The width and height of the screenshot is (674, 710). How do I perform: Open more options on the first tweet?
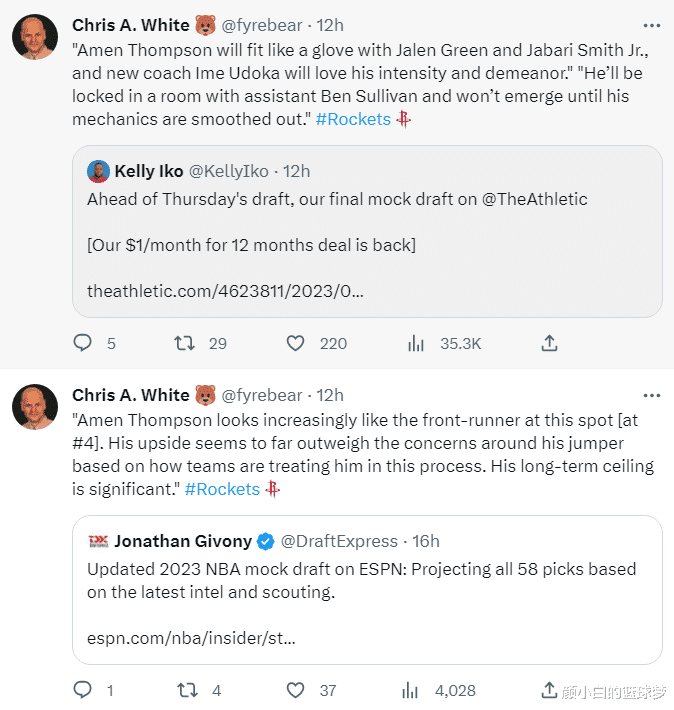(x=651, y=24)
